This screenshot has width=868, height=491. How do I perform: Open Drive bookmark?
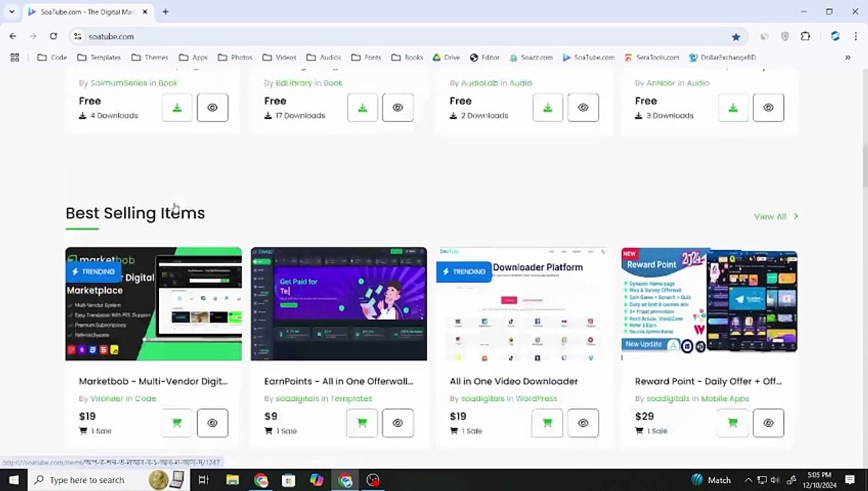pos(446,57)
